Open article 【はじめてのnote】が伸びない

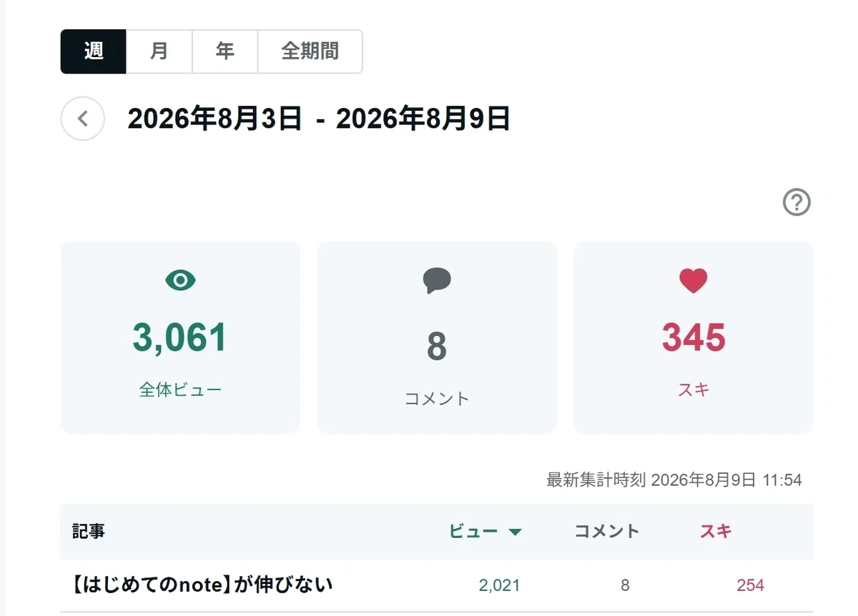[x=202, y=585]
